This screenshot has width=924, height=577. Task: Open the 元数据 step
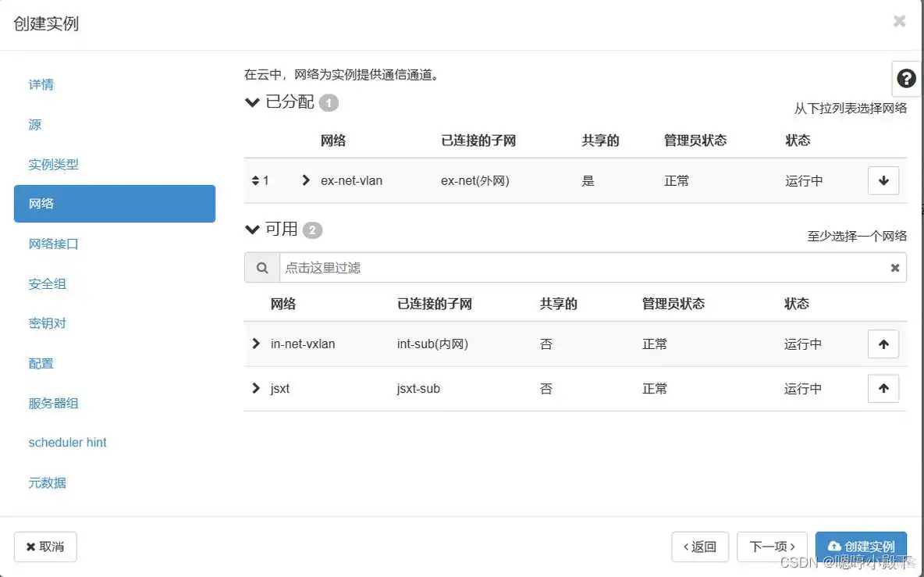tap(47, 483)
